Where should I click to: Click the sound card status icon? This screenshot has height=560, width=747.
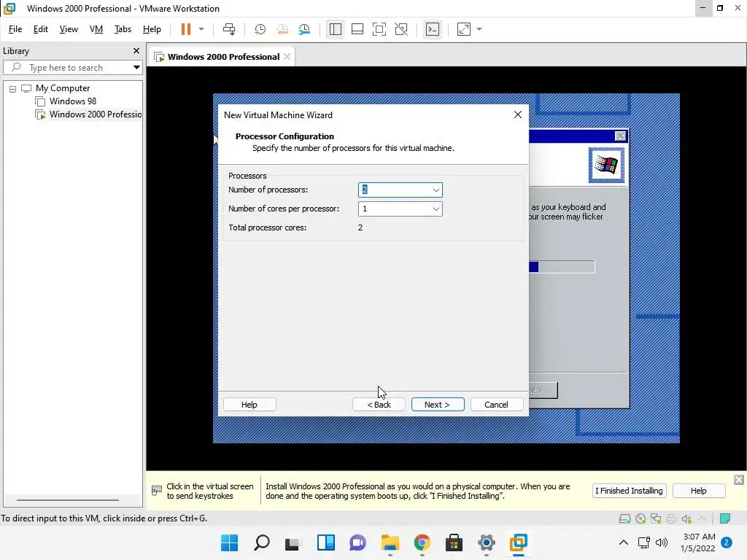point(686,518)
